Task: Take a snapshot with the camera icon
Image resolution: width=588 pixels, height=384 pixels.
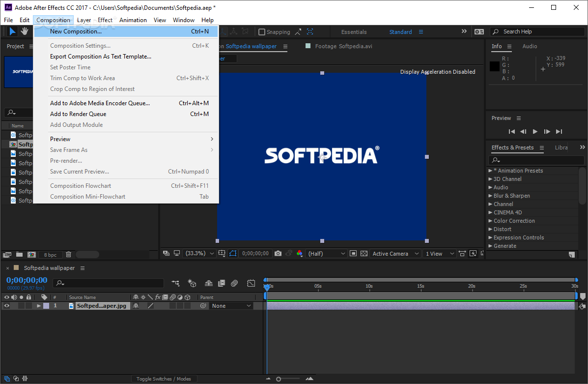Action: [278, 253]
